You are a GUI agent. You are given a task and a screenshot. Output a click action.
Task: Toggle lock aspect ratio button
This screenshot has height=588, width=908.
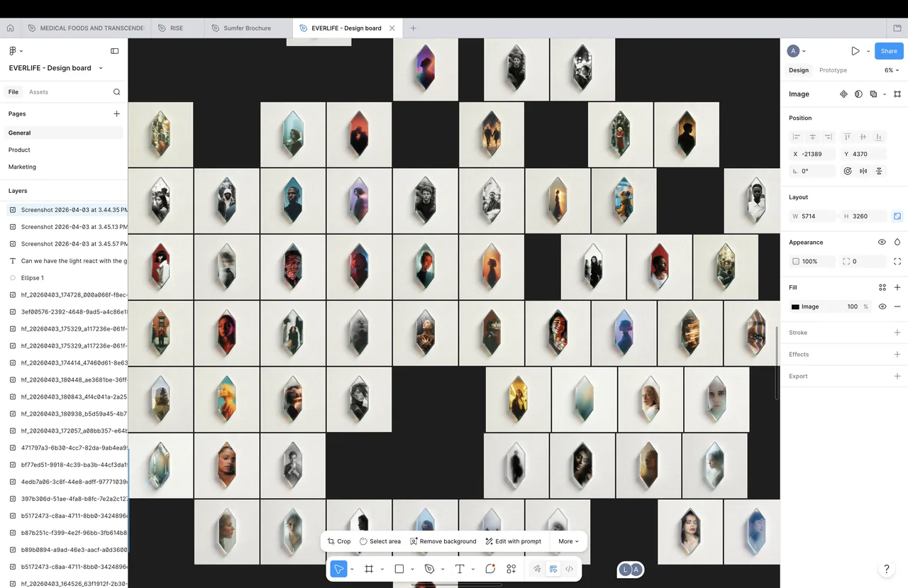point(897,216)
